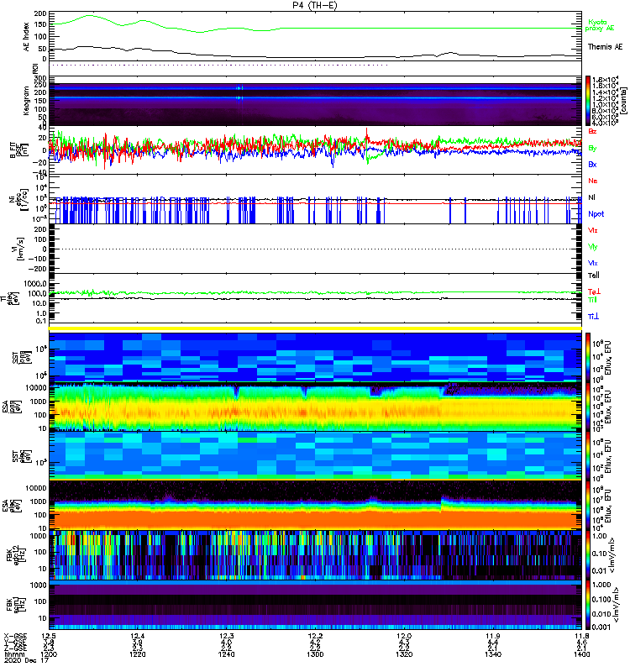Click the green Viy velocity legend entry

593,246
